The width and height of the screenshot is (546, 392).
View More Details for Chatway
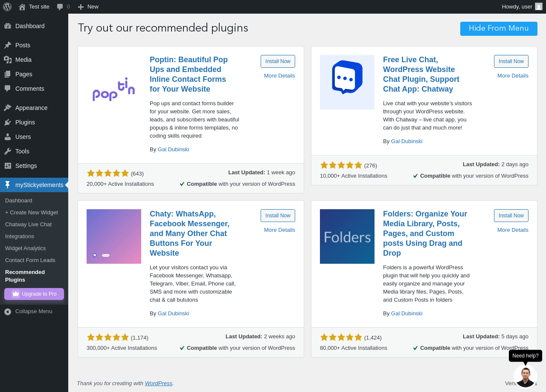513,76
